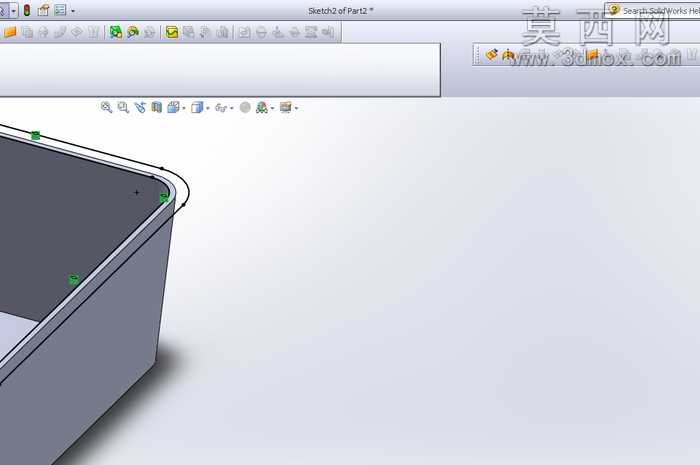Expand the Select tool dropdown arrow
Image resolution: width=700 pixels, height=465 pixels.
[x=14, y=11]
